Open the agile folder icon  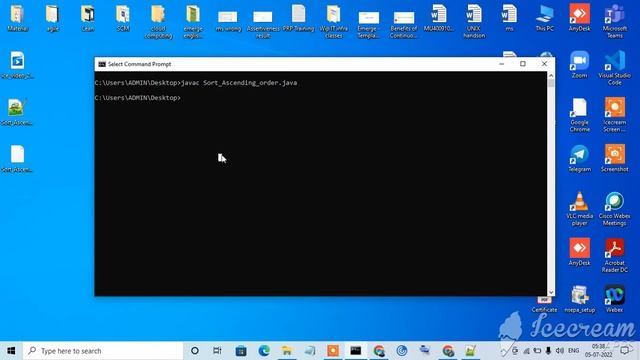coord(52,18)
